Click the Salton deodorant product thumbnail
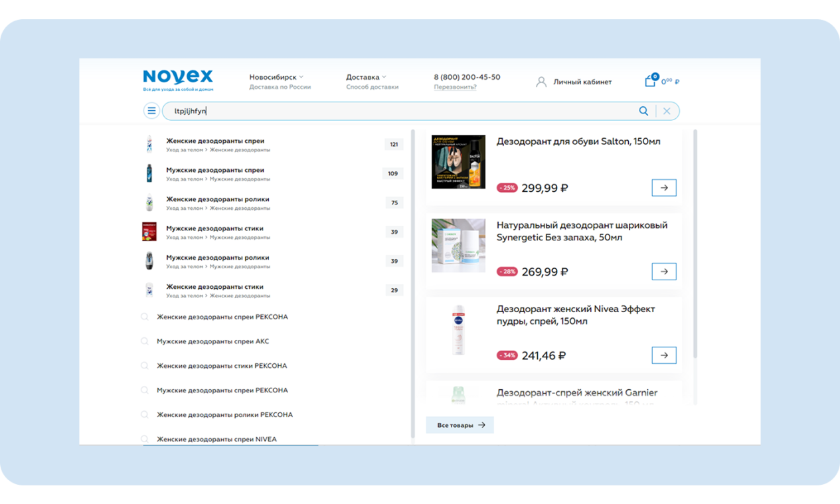 [x=458, y=162]
